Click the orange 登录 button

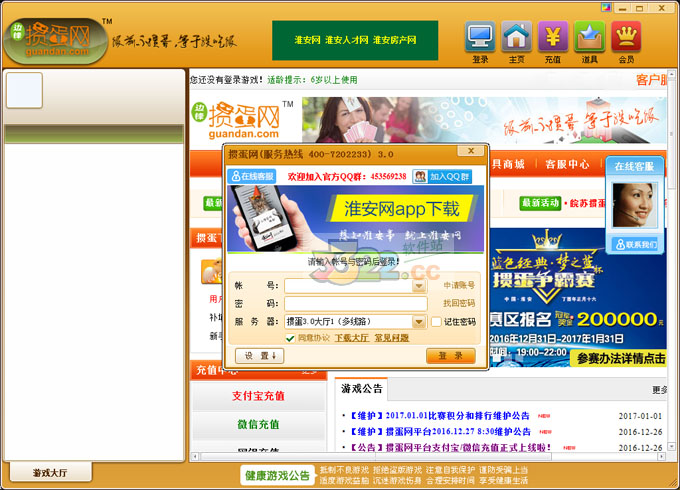[x=451, y=356]
